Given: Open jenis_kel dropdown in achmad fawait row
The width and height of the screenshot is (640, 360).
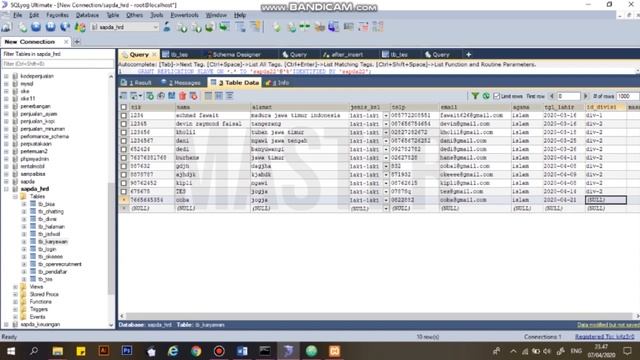Looking at the screenshot, I should pyautogui.click(x=386, y=116).
